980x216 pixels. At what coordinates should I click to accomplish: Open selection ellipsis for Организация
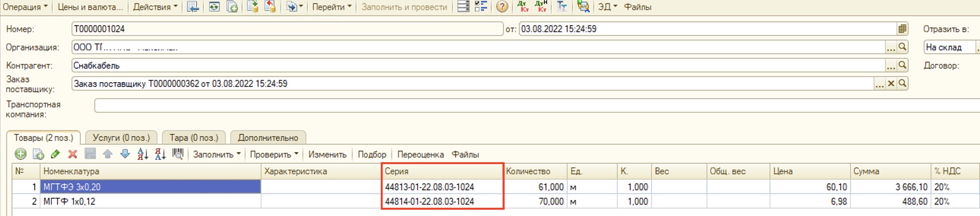pyautogui.click(x=891, y=47)
